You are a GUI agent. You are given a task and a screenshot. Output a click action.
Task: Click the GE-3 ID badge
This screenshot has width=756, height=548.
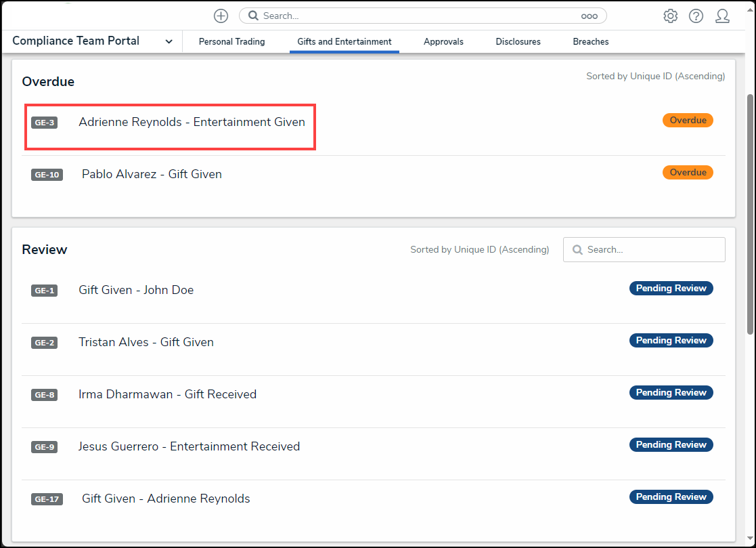[x=44, y=123]
